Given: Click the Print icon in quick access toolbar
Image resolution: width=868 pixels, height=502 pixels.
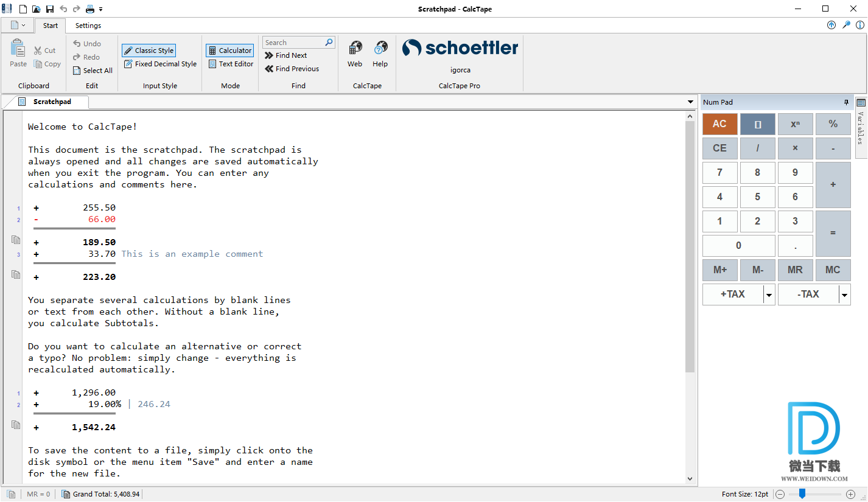Looking at the screenshot, I should click(x=90, y=9).
